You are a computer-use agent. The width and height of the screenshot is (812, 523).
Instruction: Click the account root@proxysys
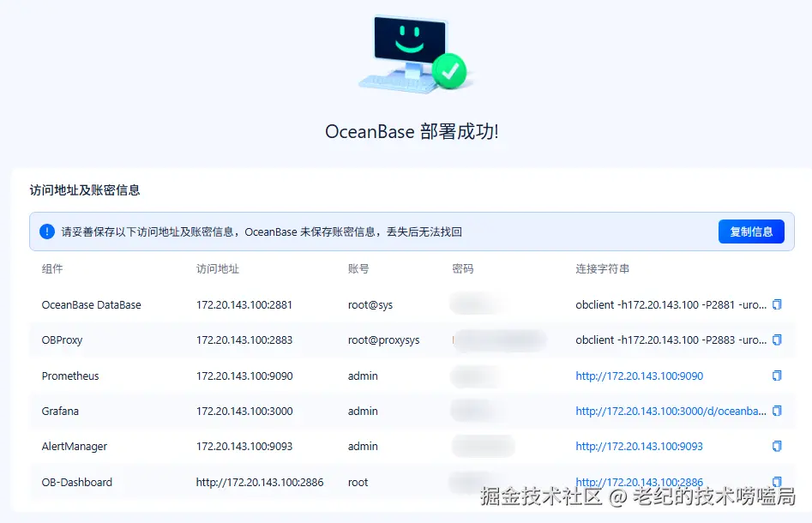384,340
